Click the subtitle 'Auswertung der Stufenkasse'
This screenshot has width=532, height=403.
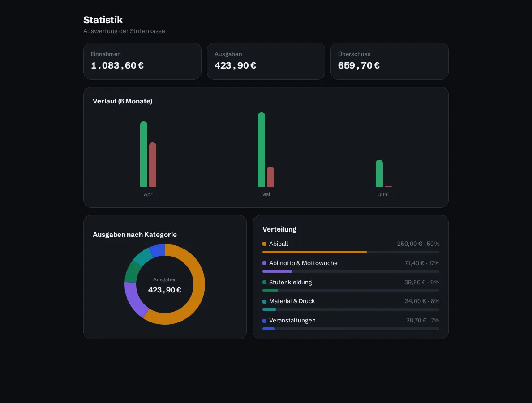(x=124, y=31)
